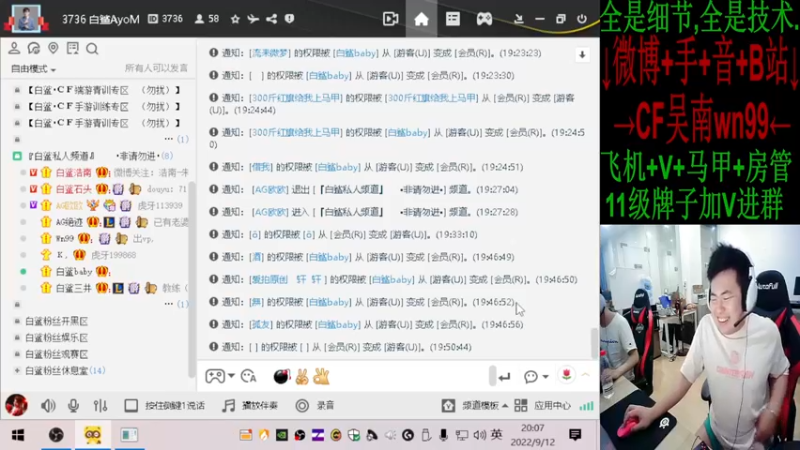800x450 pixels.
Task: Click the 孤友 user link in chat
Action: (x=260, y=324)
